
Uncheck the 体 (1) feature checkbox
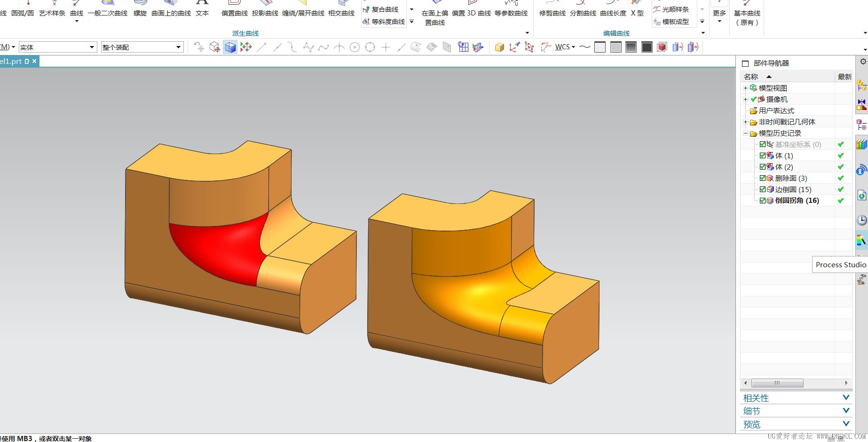[763, 155]
